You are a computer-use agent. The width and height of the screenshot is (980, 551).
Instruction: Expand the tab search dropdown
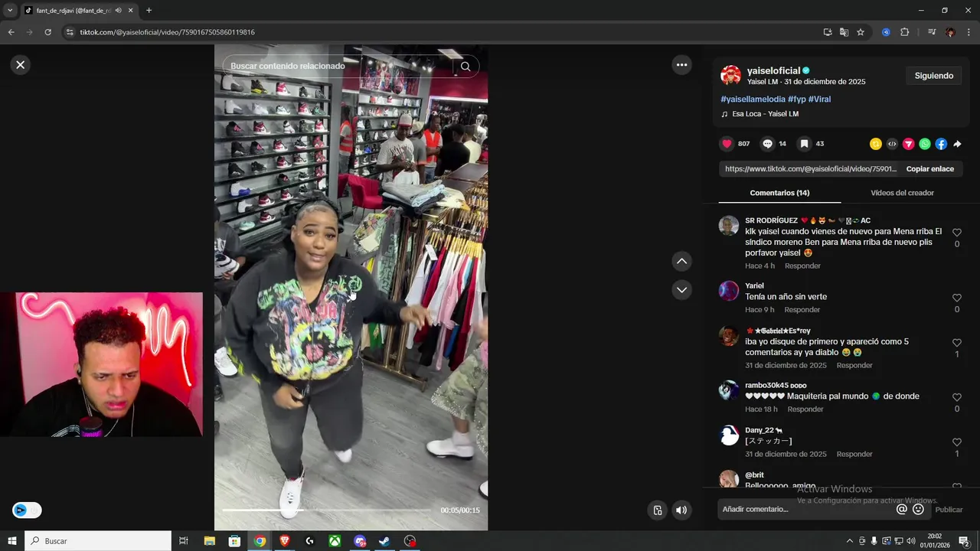10,11
